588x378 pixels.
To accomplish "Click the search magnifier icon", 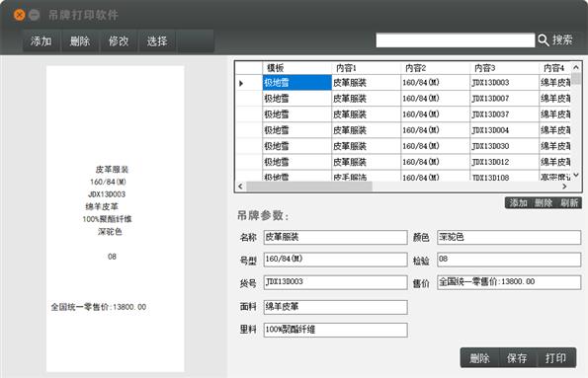I will pos(543,40).
